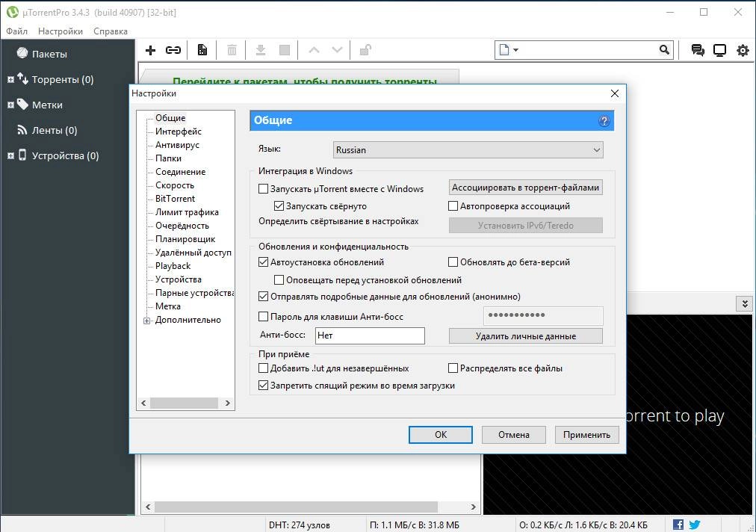Disable Автоустановка обновлений checkbox

coord(264,262)
